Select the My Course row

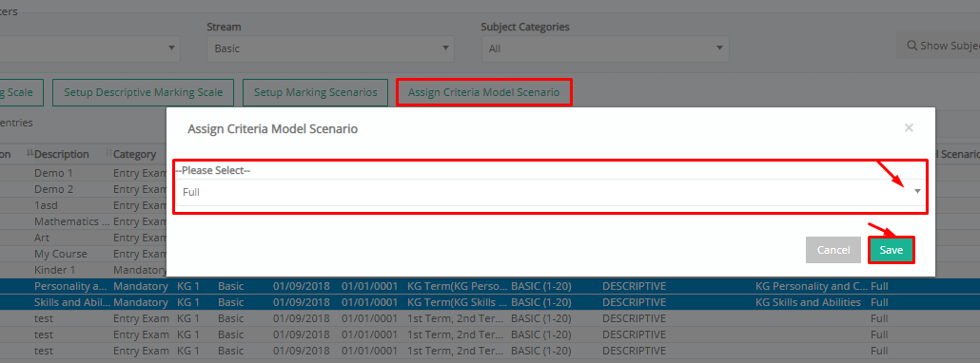click(83, 254)
